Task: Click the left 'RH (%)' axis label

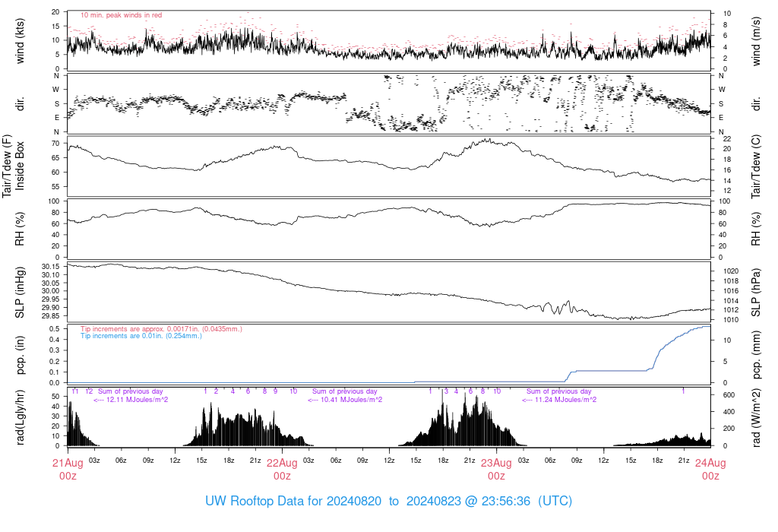Action: (20, 229)
